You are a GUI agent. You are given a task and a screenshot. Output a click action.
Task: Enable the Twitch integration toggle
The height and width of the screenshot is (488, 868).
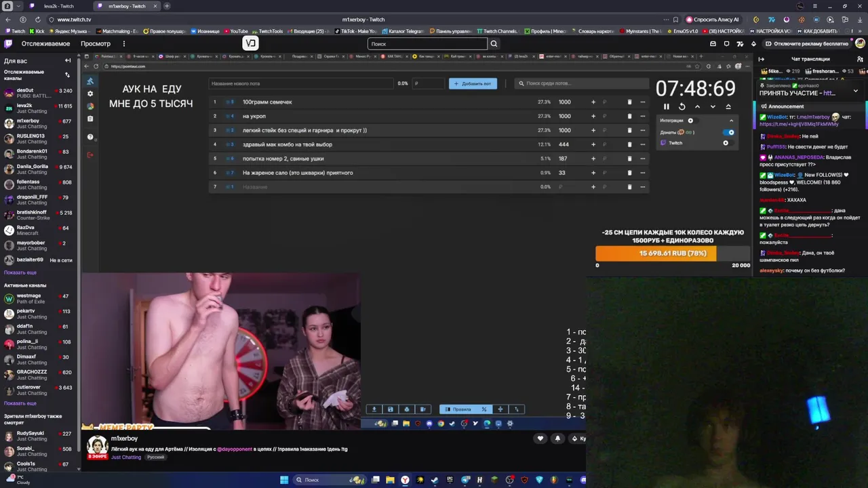pyautogui.click(x=727, y=143)
